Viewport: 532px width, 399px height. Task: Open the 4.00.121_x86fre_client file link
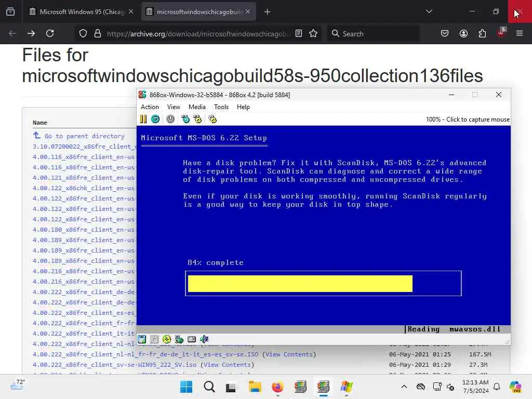click(x=85, y=178)
